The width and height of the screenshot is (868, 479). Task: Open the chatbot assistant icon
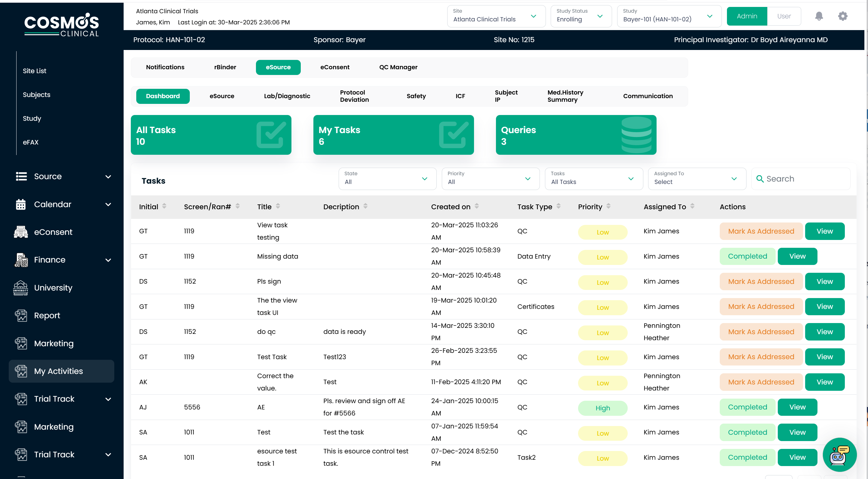coord(839,454)
